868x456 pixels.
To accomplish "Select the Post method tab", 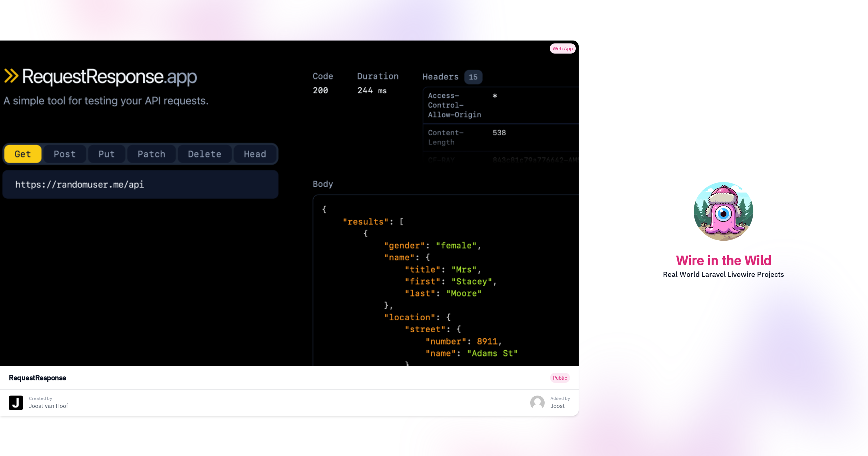I will (65, 154).
